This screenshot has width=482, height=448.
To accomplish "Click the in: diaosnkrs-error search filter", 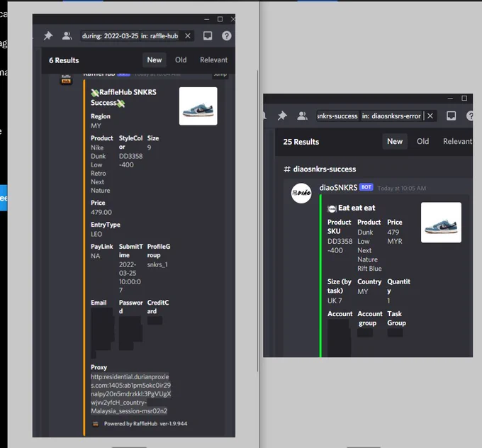I will coord(391,116).
